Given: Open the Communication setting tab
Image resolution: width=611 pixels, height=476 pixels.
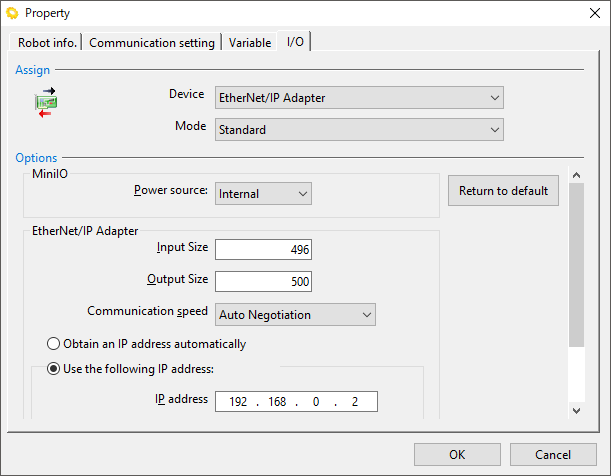Looking at the screenshot, I should point(152,43).
